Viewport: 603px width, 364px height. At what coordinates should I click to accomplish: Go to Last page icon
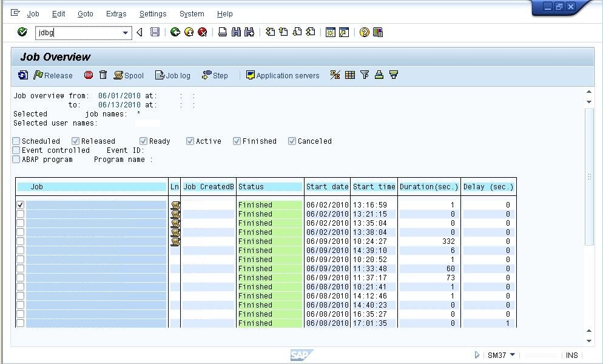tap(311, 32)
